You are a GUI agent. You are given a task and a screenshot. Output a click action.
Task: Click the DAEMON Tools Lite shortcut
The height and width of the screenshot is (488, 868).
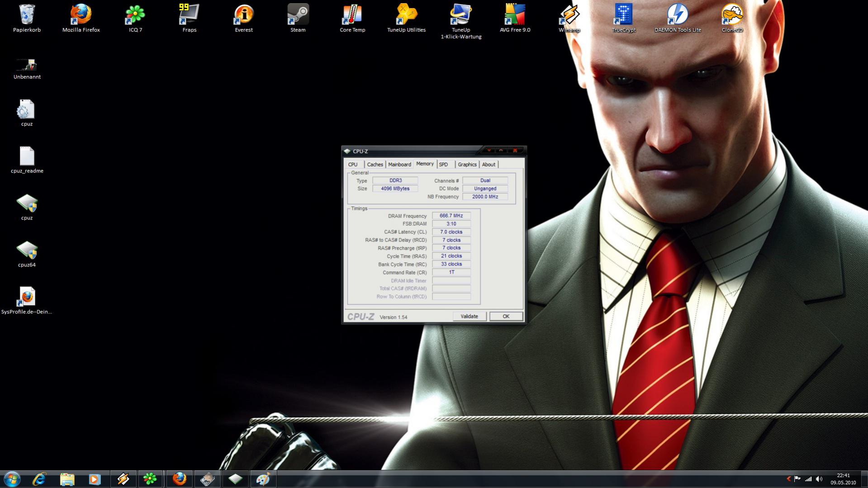pyautogui.click(x=678, y=18)
